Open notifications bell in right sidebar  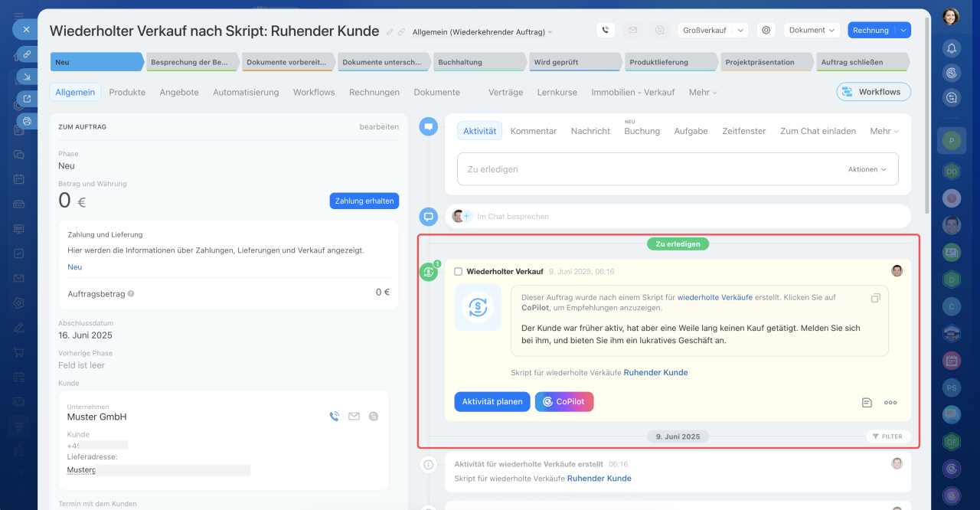point(952,48)
